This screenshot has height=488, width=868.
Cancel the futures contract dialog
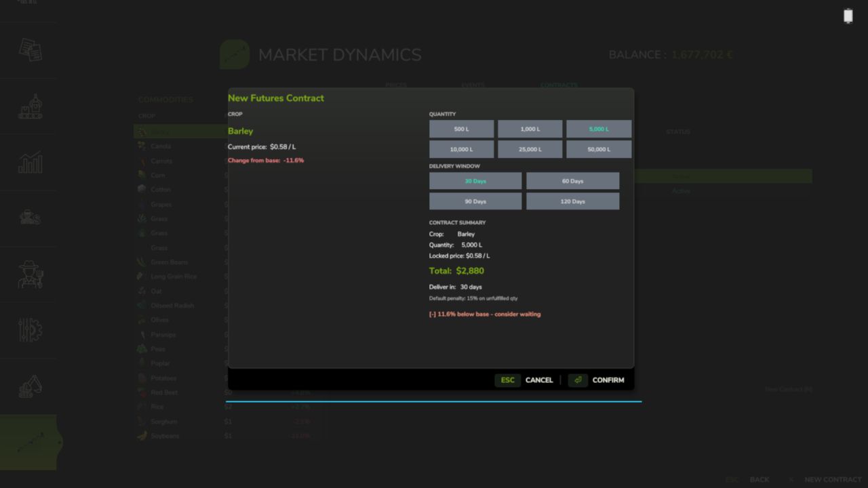tap(539, 380)
